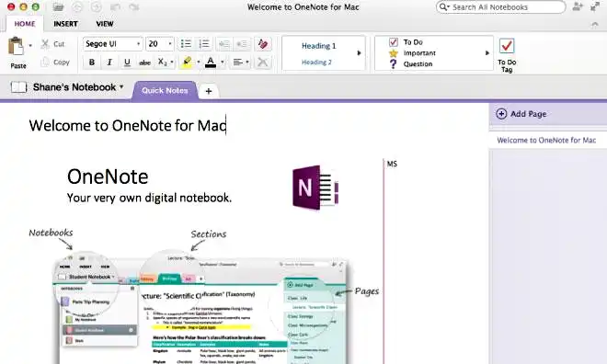Apply subscript formatting
Image resolution: width=607 pixels, height=364 pixels.
pos(162,62)
